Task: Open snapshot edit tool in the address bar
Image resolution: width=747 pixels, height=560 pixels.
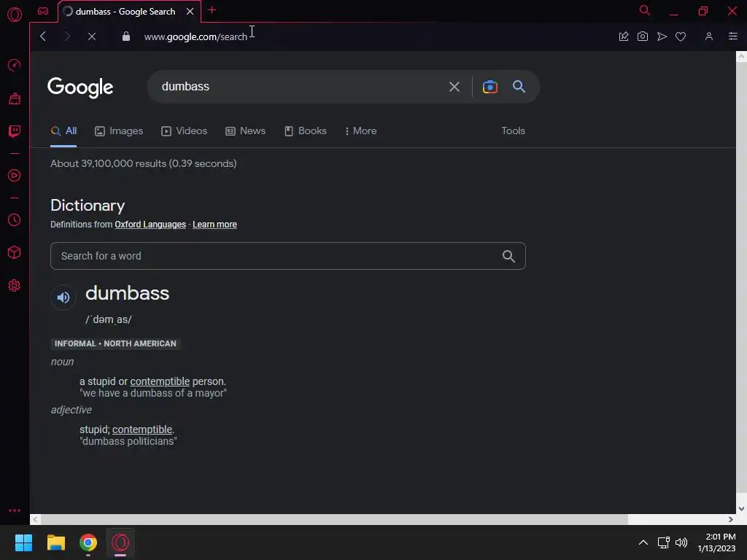Action: [623, 36]
